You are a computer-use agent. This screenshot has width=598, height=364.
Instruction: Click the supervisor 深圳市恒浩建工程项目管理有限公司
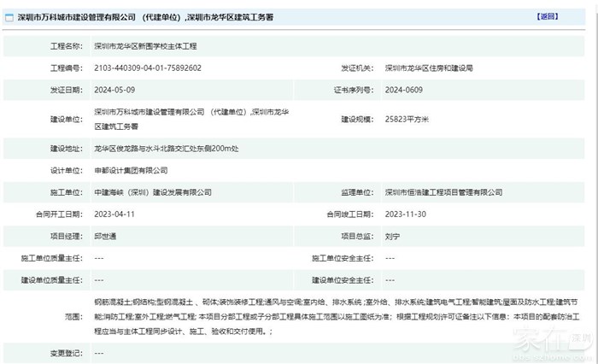coord(443,193)
